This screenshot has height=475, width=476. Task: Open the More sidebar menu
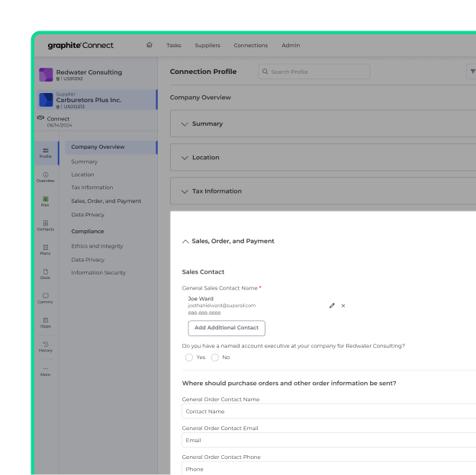(x=46, y=371)
